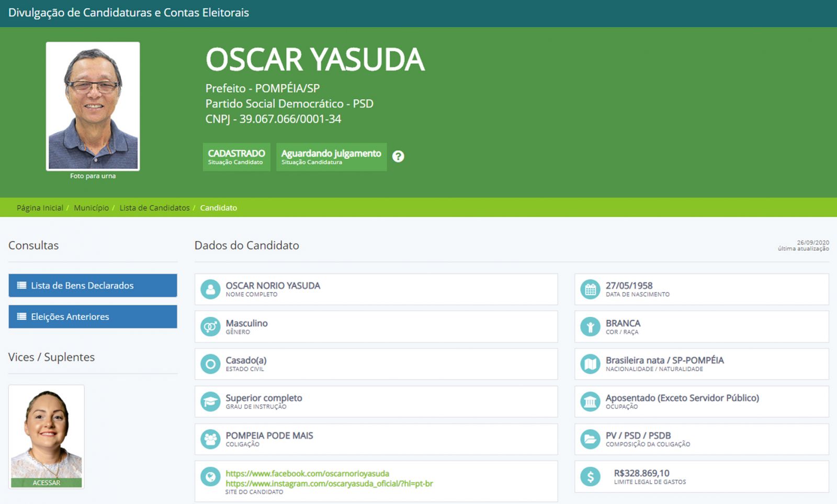Click the globe candidate site icon
837x504 pixels.
click(x=210, y=477)
